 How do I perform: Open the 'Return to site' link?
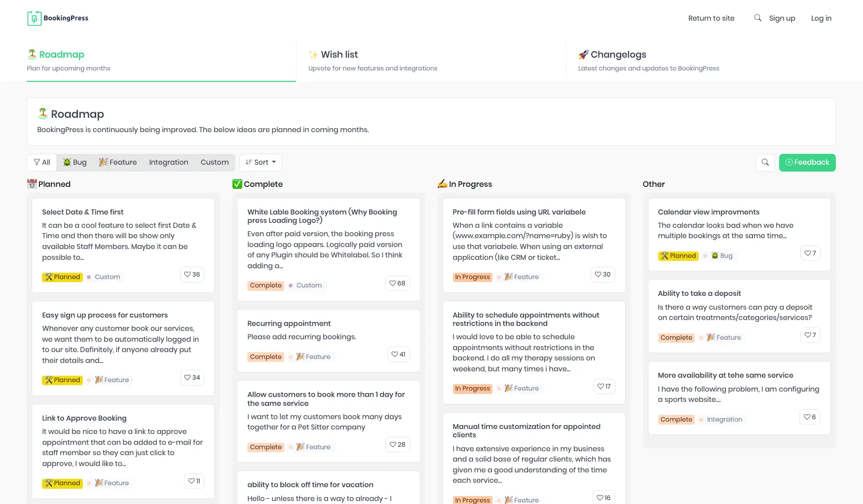pyautogui.click(x=711, y=18)
